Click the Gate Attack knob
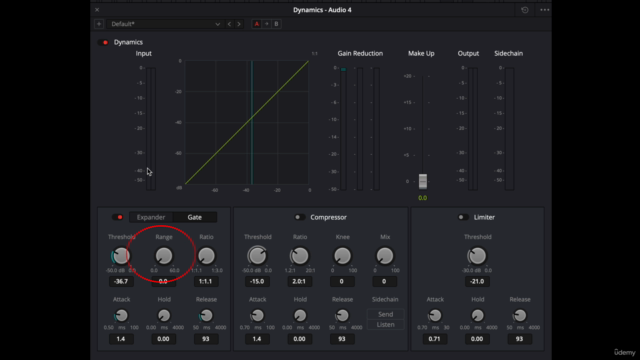 click(x=121, y=316)
